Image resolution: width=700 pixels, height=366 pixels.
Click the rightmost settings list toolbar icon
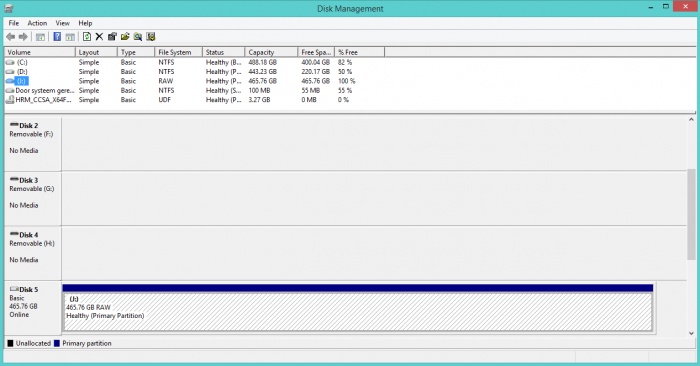pos(151,37)
